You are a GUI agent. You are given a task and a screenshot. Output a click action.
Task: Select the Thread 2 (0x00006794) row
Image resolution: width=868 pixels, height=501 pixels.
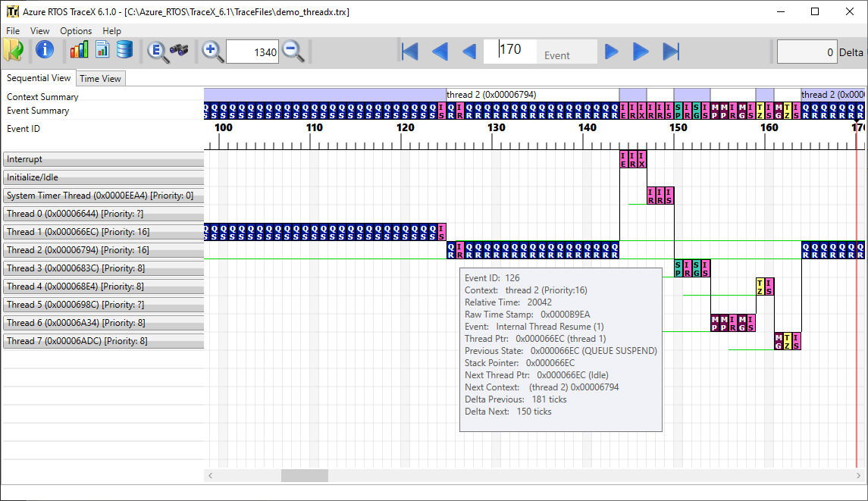point(104,250)
